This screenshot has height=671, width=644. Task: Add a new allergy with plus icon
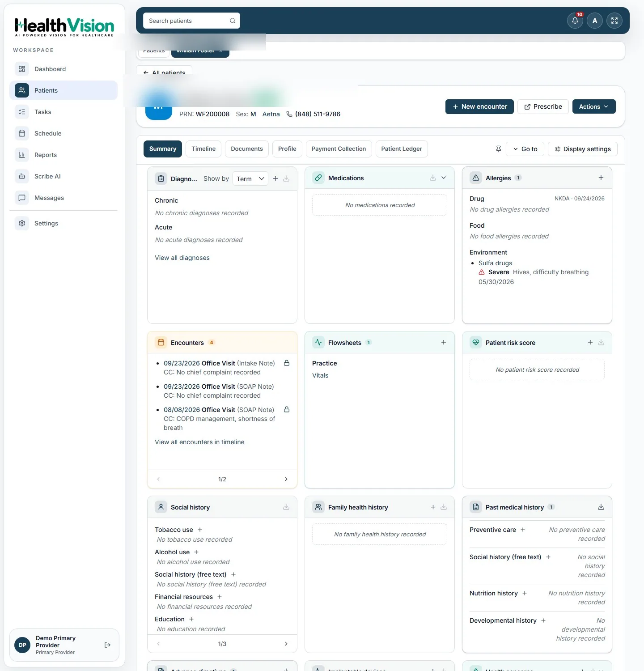(x=601, y=178)
